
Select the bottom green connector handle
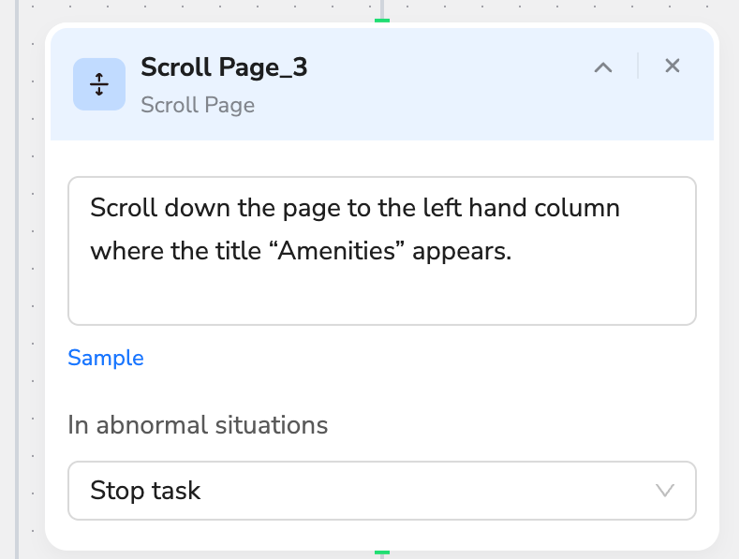click(382, 553)
